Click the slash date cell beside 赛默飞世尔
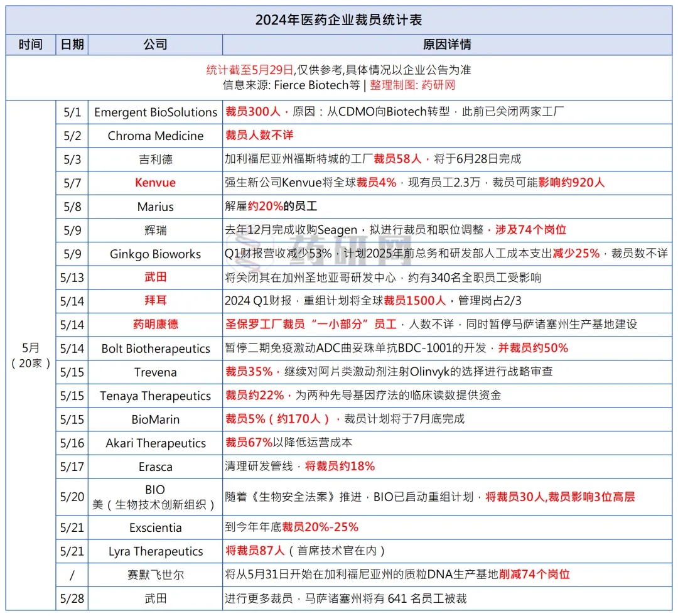Screen dimensions: 678x616 pyautogui.click(x=72, y=575)
